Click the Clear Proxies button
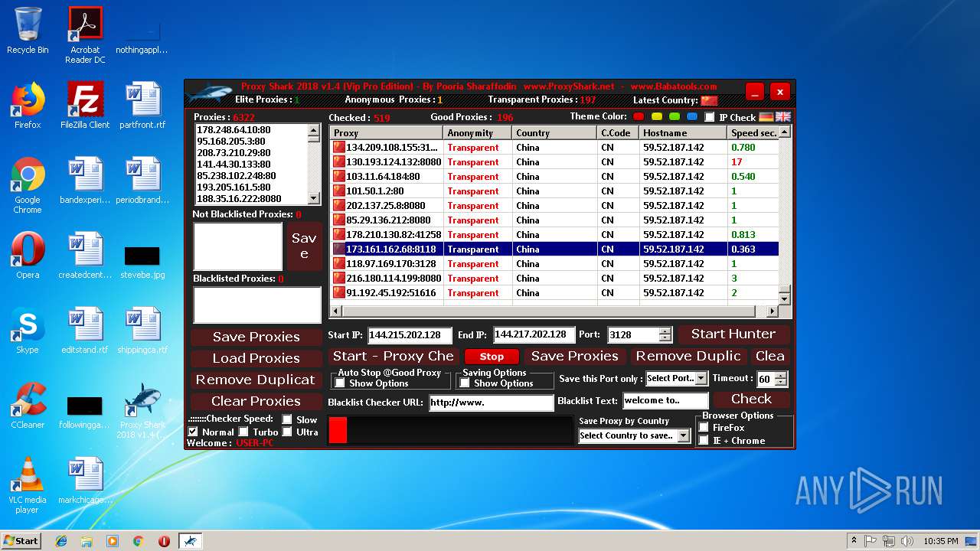Screen dimensions: 980x551 click(x=256, y=401)
